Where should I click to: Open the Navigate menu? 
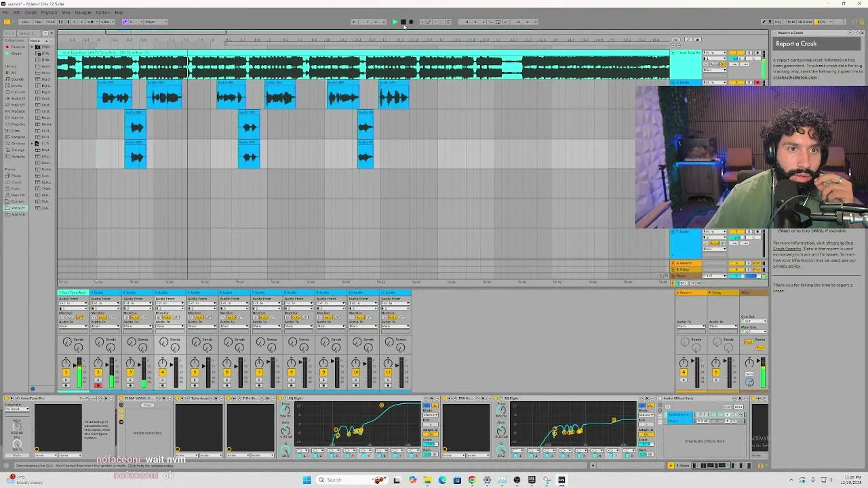point(83,12)
